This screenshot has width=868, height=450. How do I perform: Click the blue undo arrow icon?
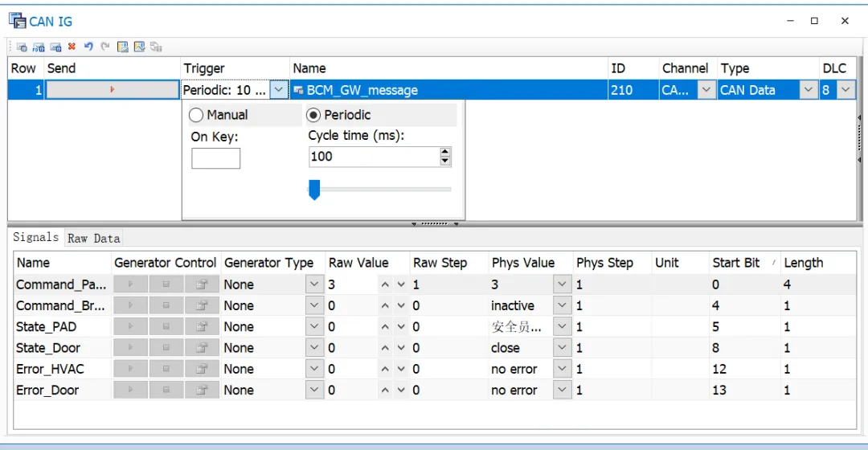(88, 47)
